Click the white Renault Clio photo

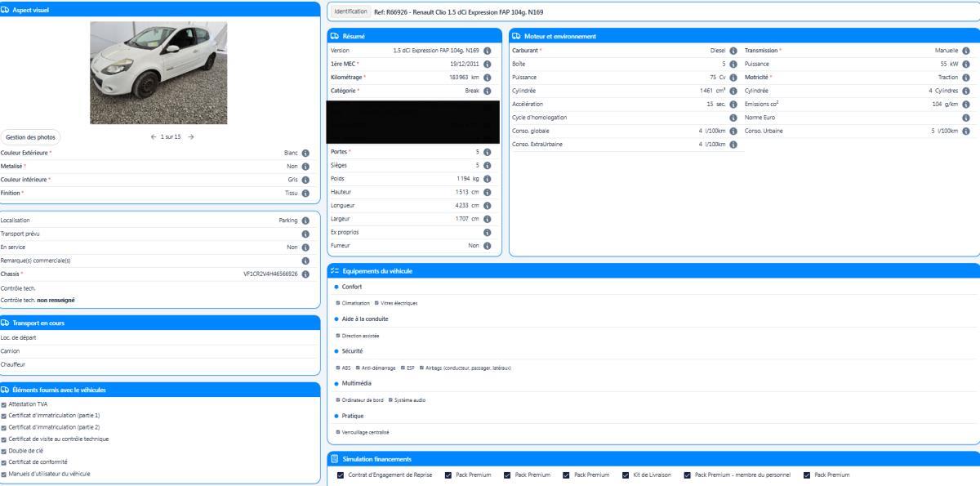coord(158,73)
